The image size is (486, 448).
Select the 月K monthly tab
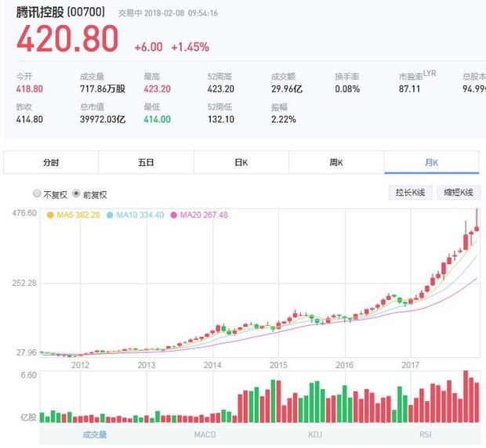click(x=431, y=162)
